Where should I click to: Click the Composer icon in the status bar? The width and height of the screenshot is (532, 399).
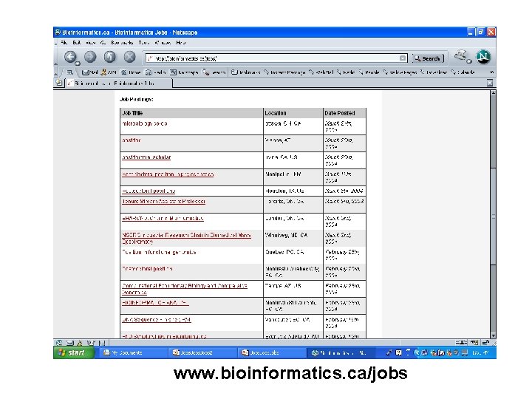click(x=90, y=343)
